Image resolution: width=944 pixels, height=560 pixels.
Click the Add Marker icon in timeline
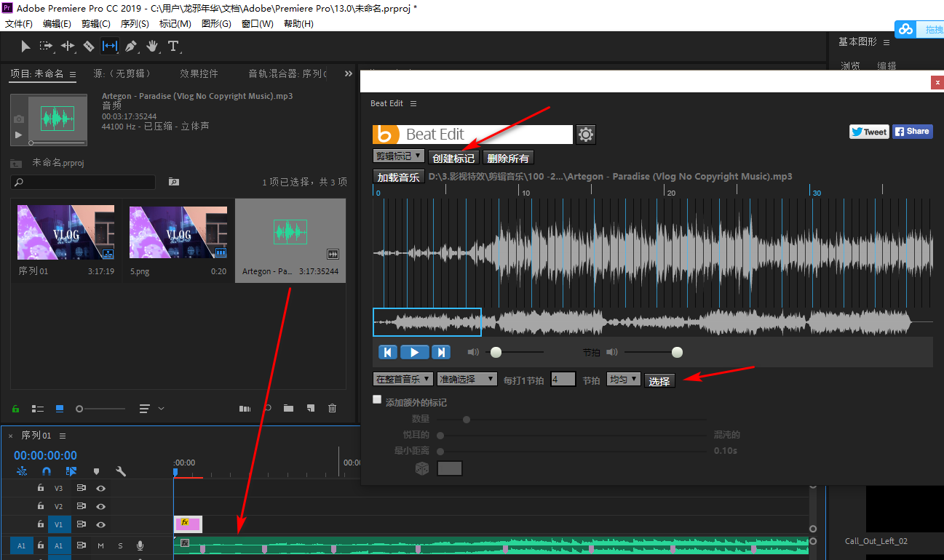pyautogui.click(x=96, y=471)
